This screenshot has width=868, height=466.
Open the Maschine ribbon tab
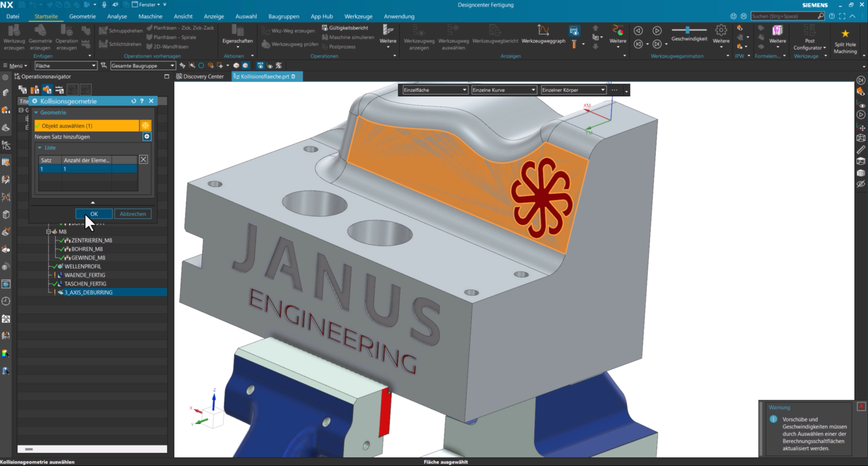150,16
